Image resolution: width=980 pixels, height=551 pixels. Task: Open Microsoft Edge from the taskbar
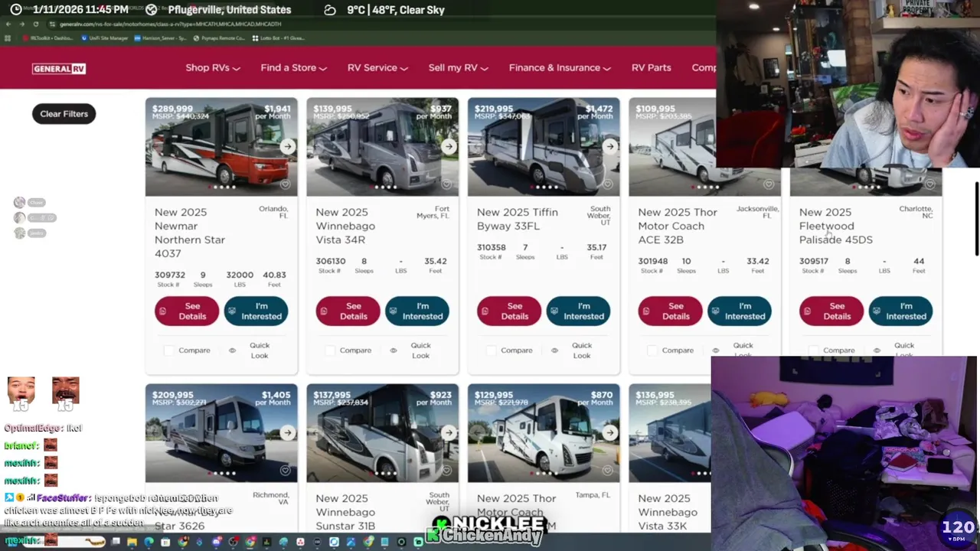coord(149,542)
